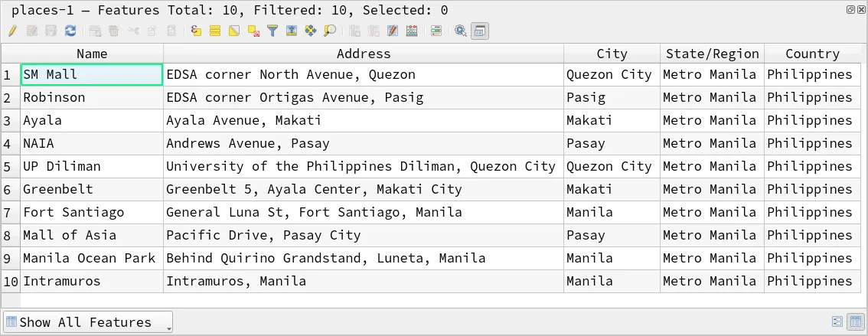
Task: Click 'Philippines' cell in the NAIA row
Action: pos(812,143)
